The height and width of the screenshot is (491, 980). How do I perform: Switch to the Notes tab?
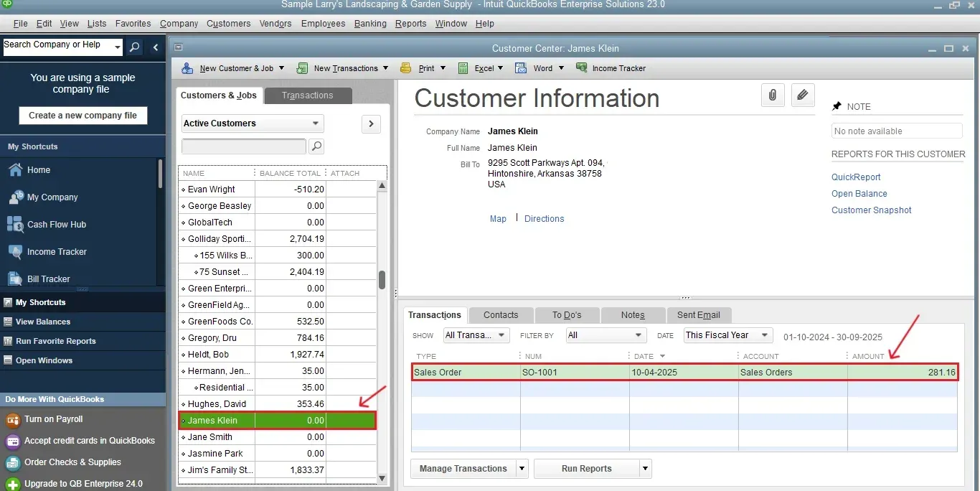point(633,315)
